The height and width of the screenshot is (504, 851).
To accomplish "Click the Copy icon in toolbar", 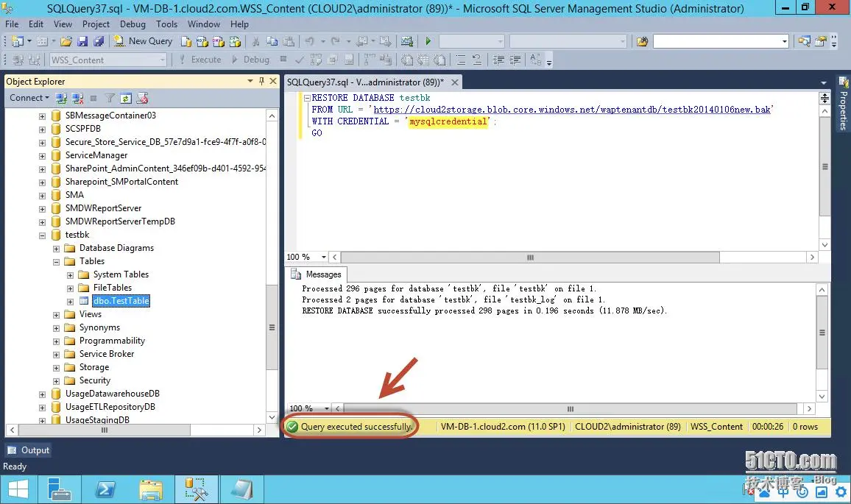I will (x=272, y=41).
